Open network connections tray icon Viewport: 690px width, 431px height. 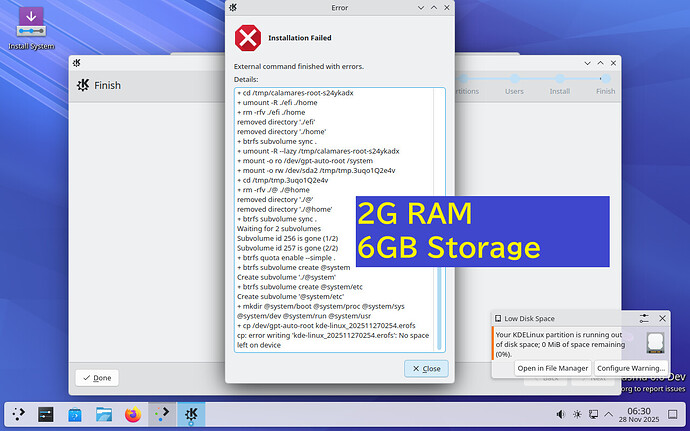[593, 414]
